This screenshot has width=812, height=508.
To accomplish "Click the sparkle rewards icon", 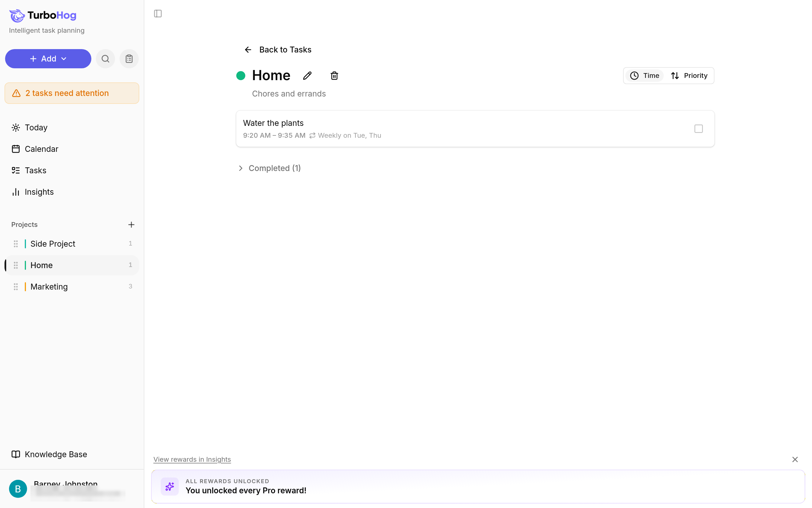I will 170,486.
